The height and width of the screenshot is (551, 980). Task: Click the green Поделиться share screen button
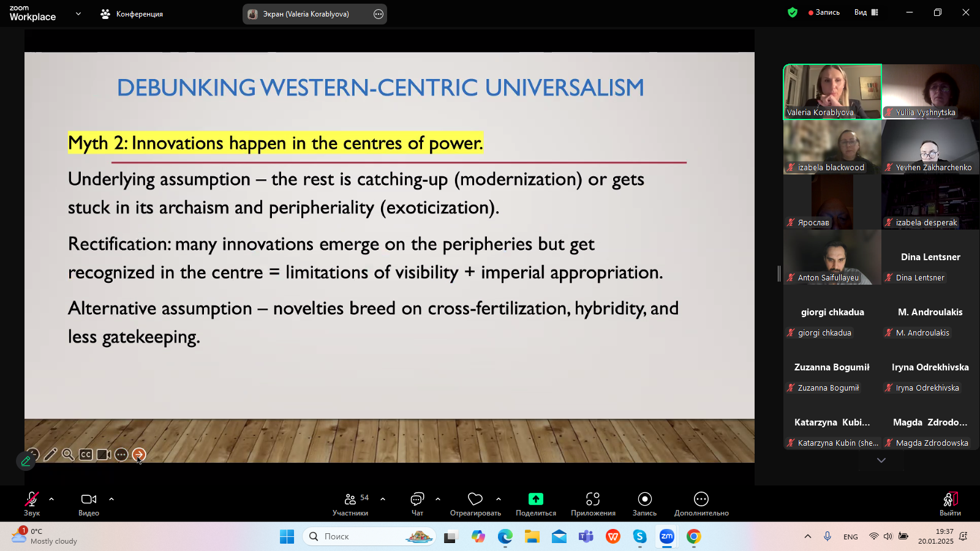tap(536, 503)
